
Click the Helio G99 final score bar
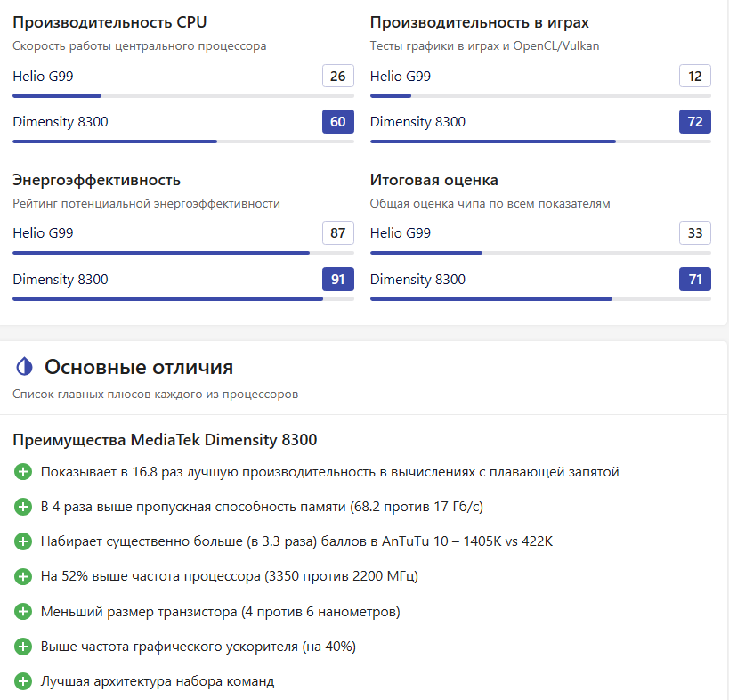[x=540, y=253]
